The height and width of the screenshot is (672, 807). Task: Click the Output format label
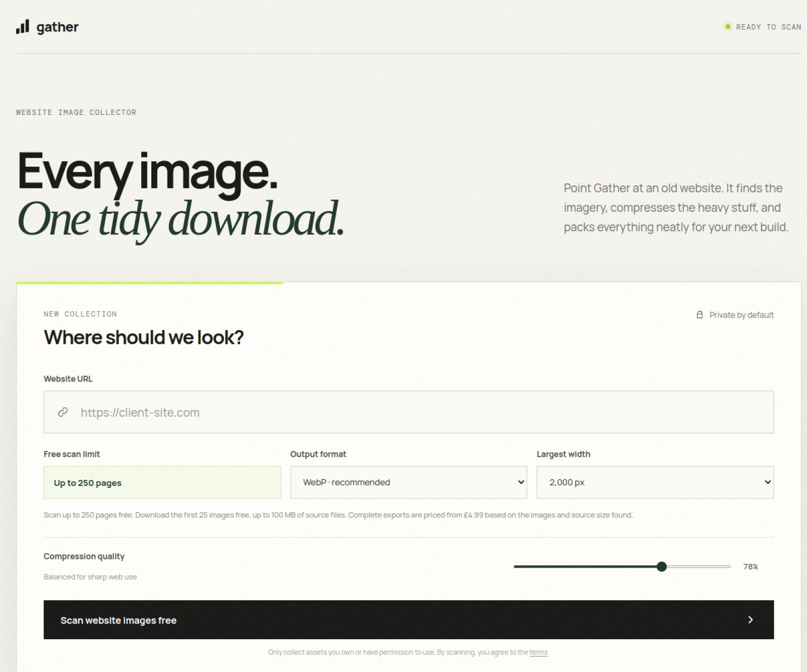coord(318,454)
